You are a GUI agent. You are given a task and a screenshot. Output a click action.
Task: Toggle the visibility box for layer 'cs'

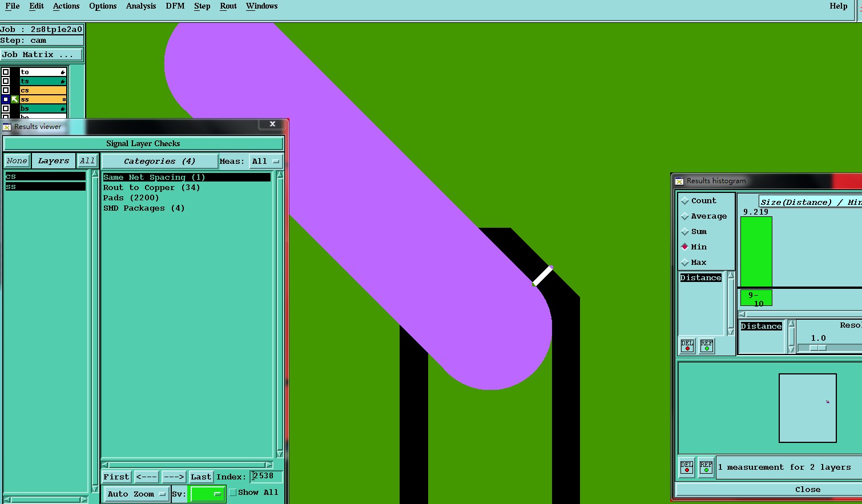(x=6, y=90)
